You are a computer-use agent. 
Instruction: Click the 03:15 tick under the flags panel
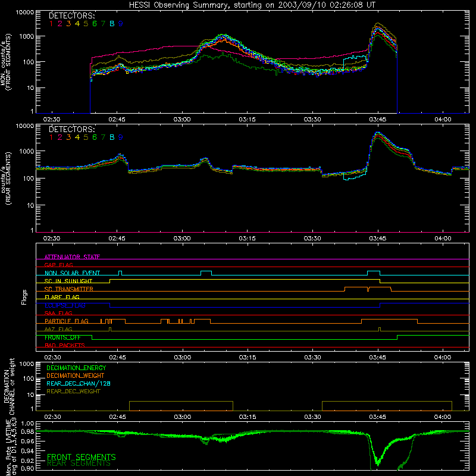pyautogui.click(x=248, y=358)
